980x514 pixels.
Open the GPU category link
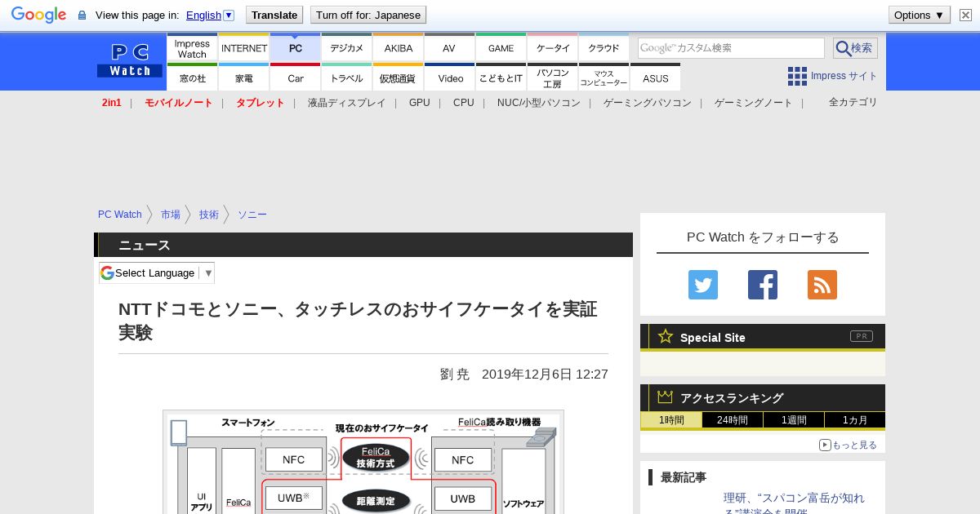coord(420,103)
